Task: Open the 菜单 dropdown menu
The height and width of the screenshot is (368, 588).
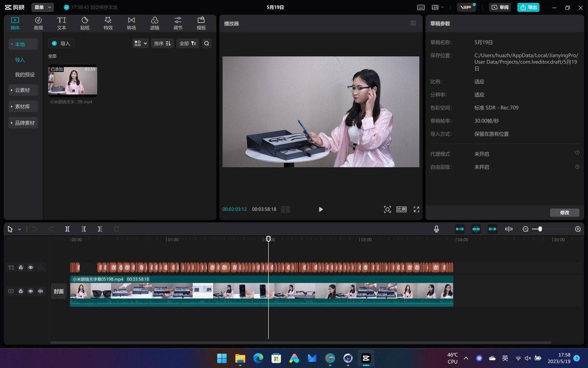Action: click(x=43, y=7)
